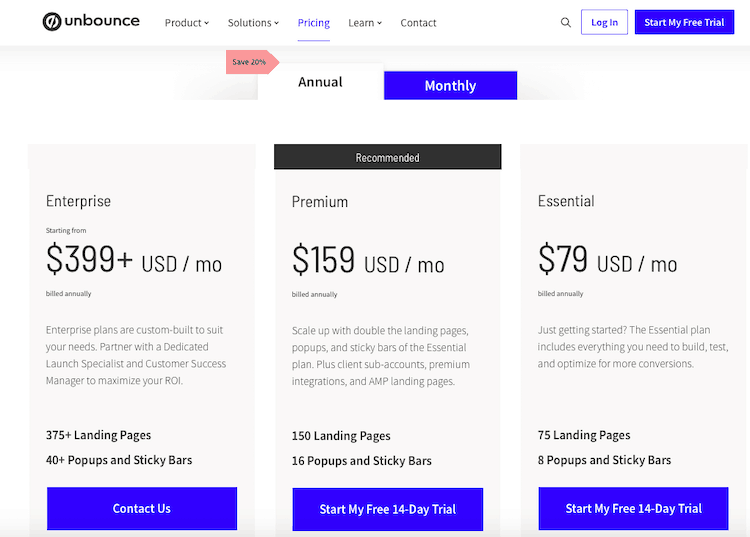
Task: Expand the Learn dropdown menu
Action: [x=365, y=23]
